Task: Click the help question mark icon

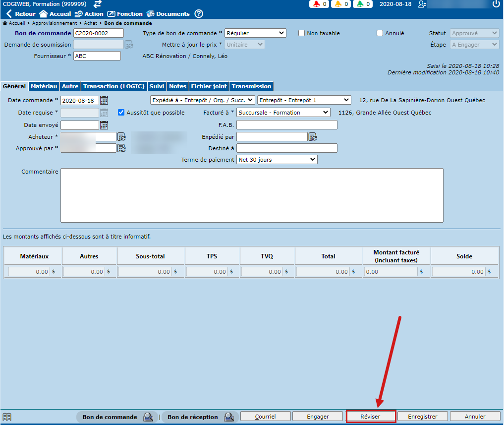Action: pos(199,14)
